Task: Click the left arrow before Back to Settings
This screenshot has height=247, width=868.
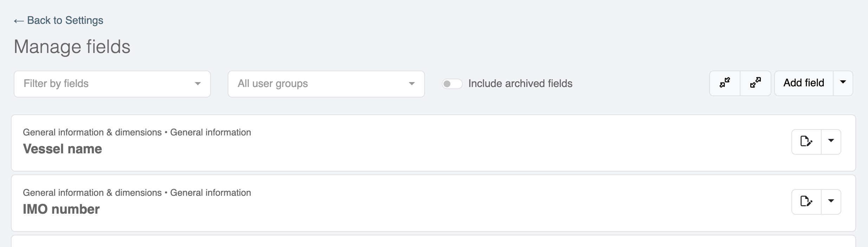Action: click(x=19, y=21)
